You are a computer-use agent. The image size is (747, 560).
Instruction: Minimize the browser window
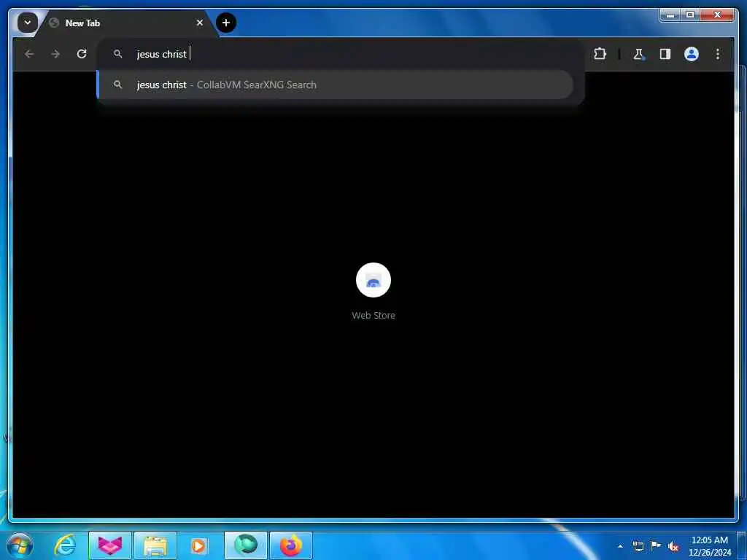(670, 15)
